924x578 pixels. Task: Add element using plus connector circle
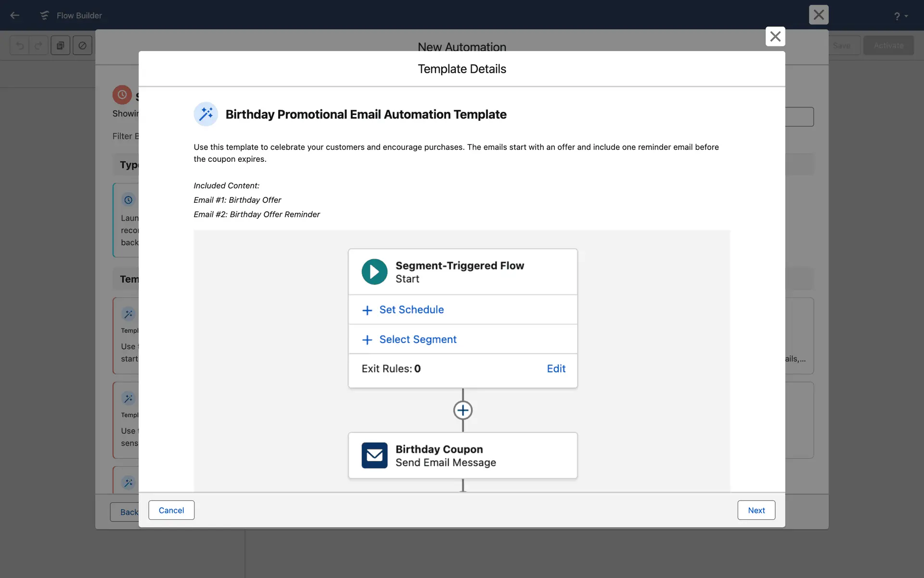click(x=462, y=410)
